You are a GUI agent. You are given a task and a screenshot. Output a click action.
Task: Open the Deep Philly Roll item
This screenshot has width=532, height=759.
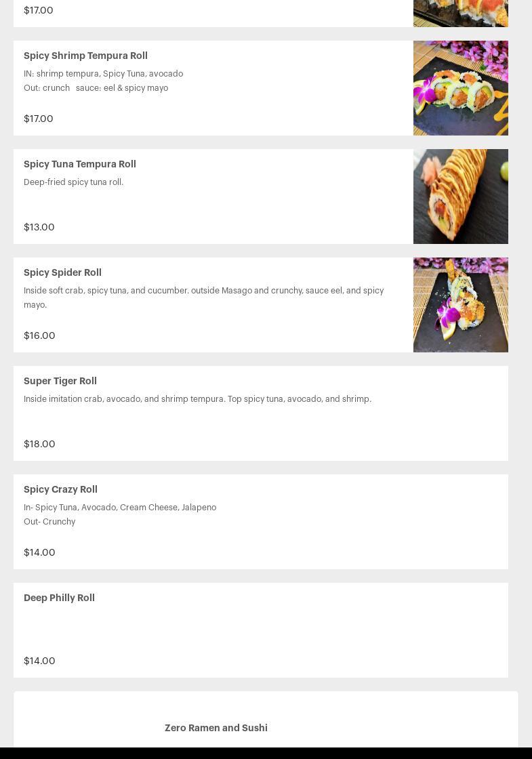(x=59, y=598)
